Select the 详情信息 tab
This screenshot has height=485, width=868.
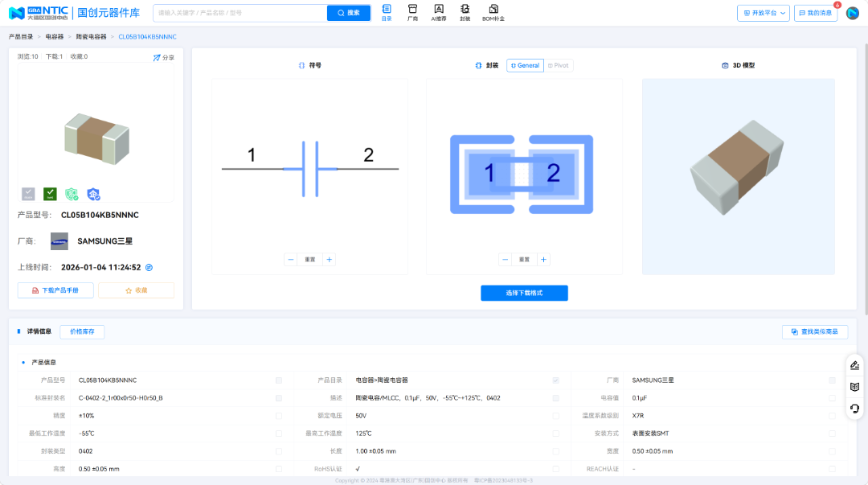[39, 331]
